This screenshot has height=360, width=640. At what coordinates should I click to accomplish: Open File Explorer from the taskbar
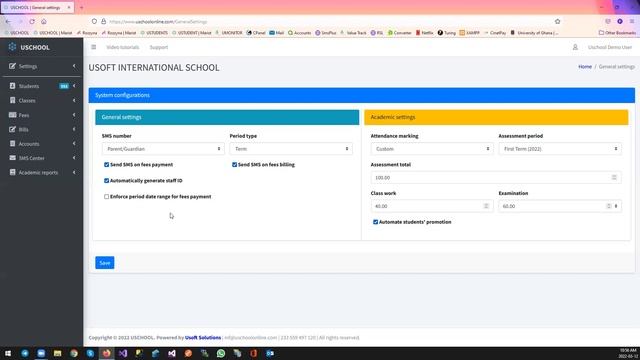57,353
